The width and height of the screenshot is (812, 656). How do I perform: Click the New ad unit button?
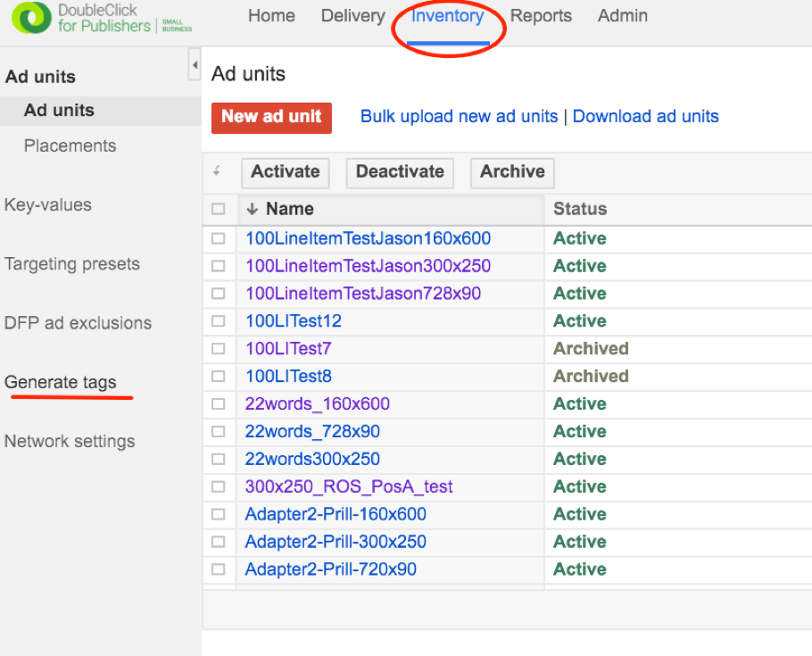tap(271, 118)
